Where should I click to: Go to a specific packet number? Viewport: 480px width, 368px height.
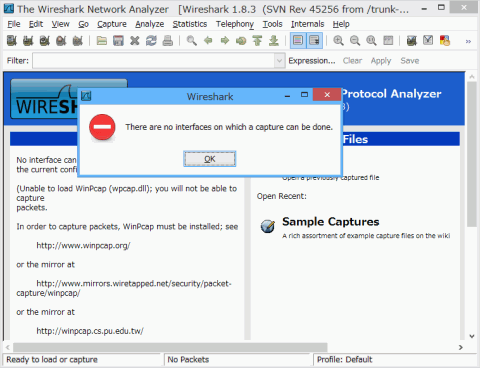point(241,41)
